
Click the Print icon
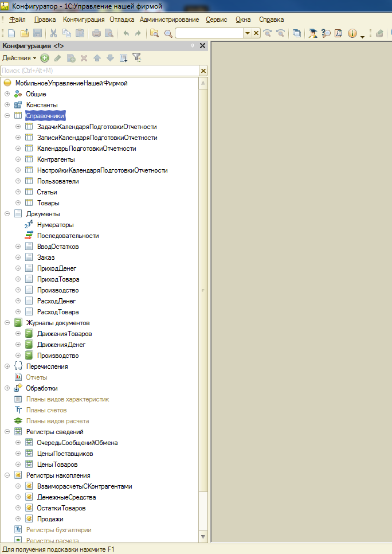point(96,33)
